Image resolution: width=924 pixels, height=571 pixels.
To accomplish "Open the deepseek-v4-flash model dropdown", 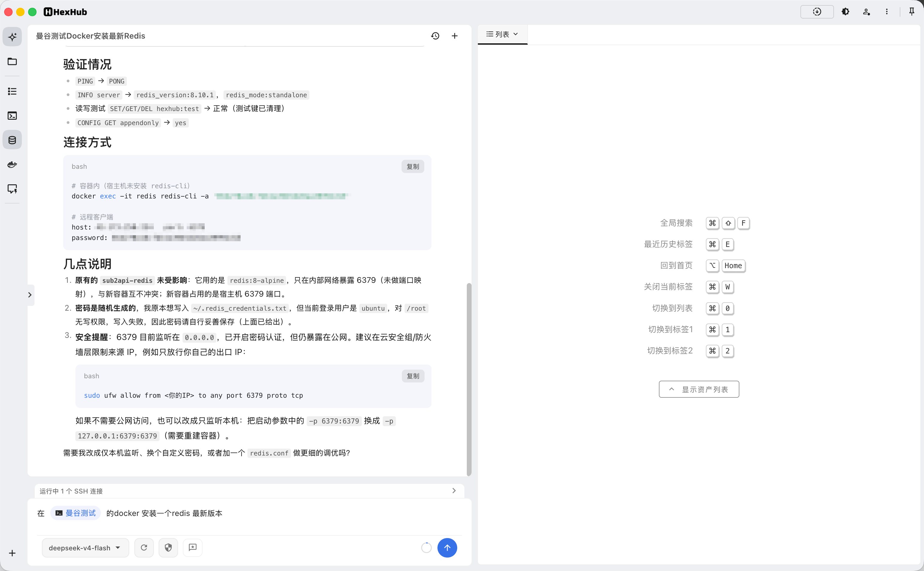I will 85,548.
